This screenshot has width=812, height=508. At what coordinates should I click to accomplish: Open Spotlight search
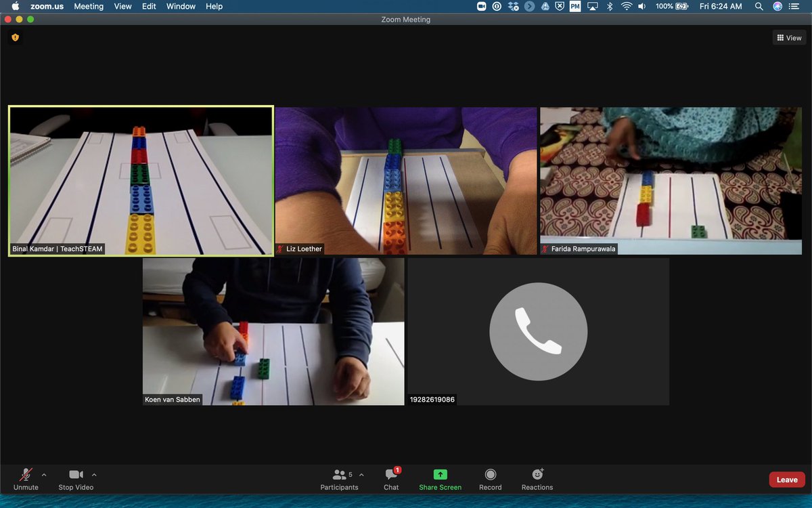pyautogui.click(x=759, y=6)
